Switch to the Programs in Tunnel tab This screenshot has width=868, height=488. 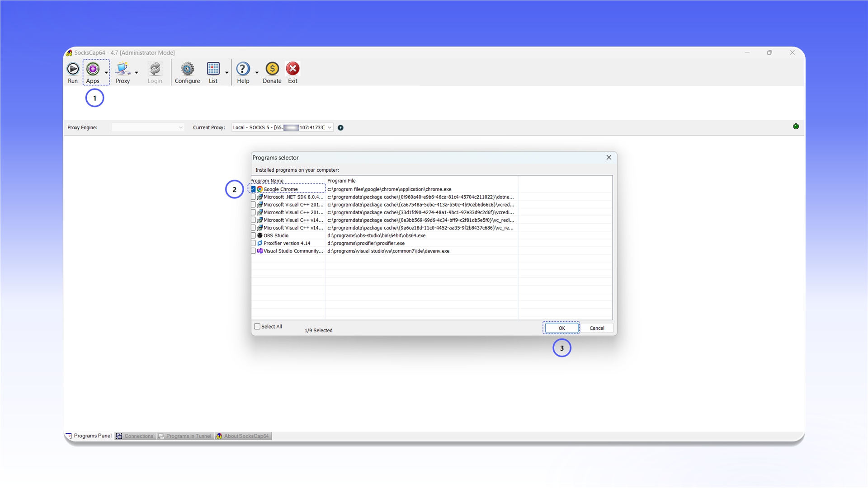185,436
